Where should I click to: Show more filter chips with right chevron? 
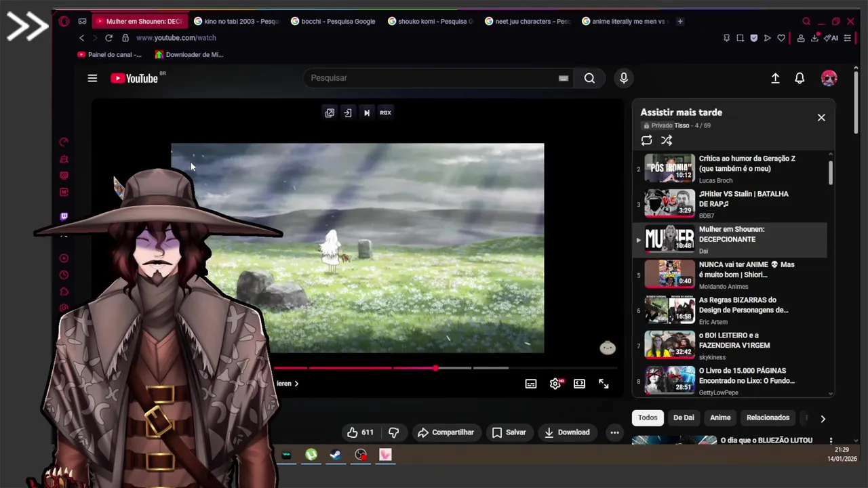click(823, 419)
